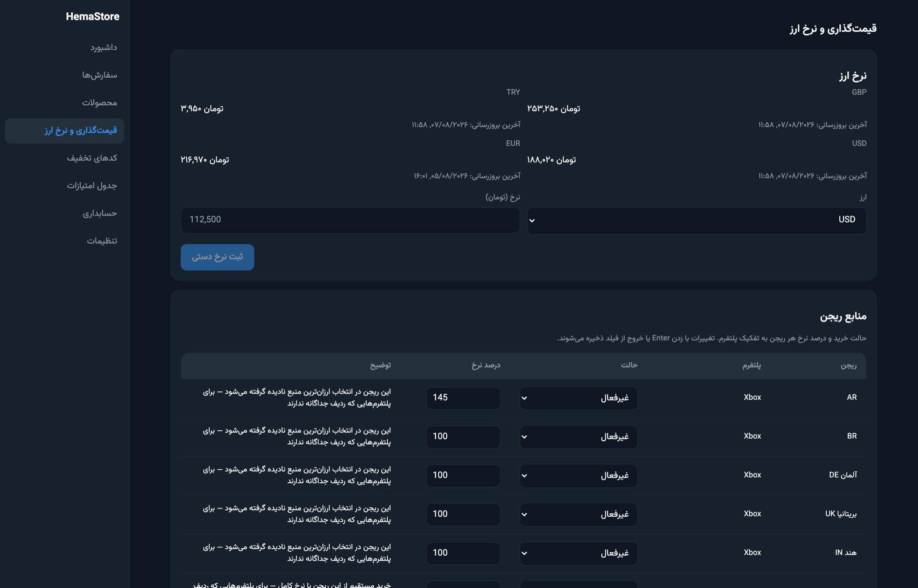Click the توضیح column header
Image resolution: width=918 pixels, height=588 pixels.
click(380, 366)
